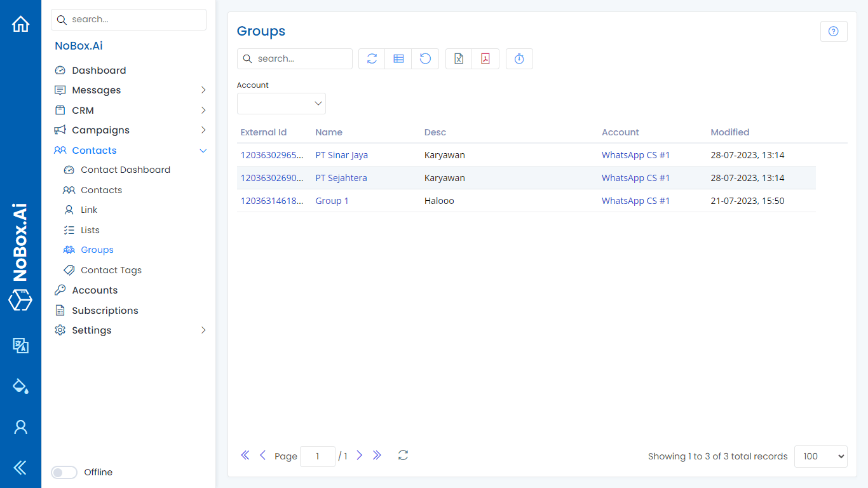Click the Home icon in sidebar

[20, 24]
